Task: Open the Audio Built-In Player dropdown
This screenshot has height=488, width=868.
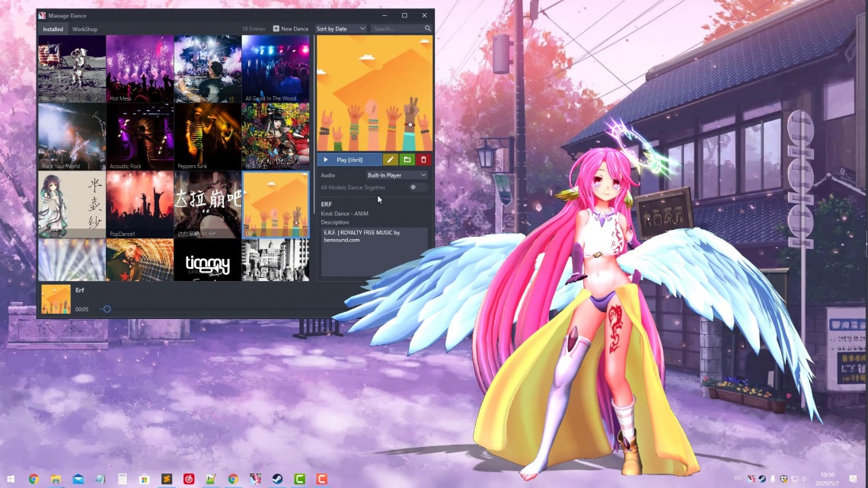Action: 397,175
